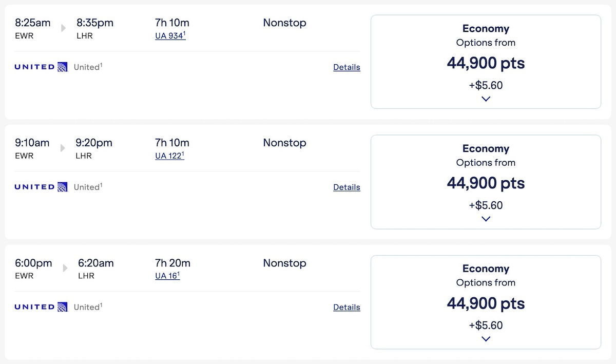Click the 7h 20m flight duration text
This screenshot has width=616, height=364.
[172, 263]
